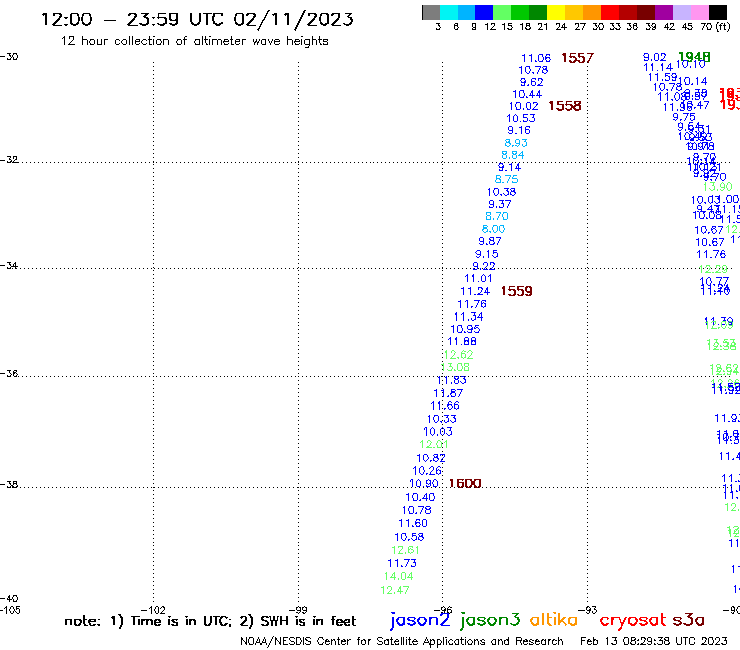Select the wave height value '9.62'
Viewport: 740px width, 650px height.
point(531,82)
